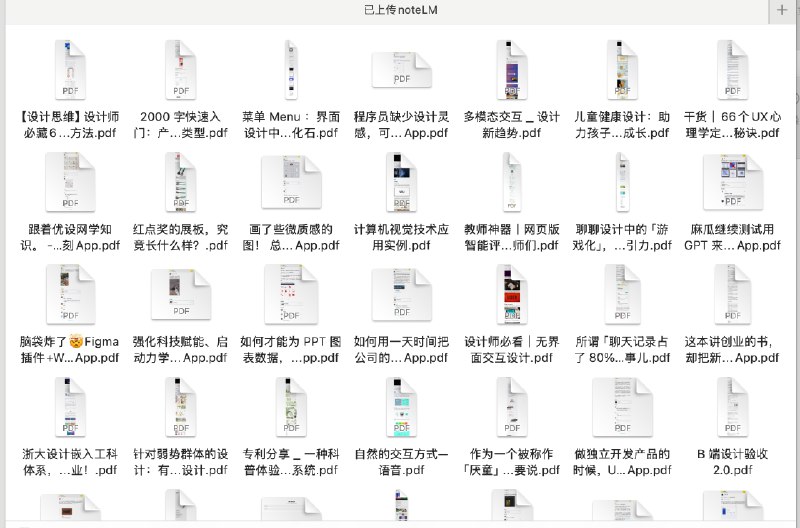Screen dimensions: 800x528
Task: Click file name 自然的交互方式—语音.pdf
Action: 402,461
